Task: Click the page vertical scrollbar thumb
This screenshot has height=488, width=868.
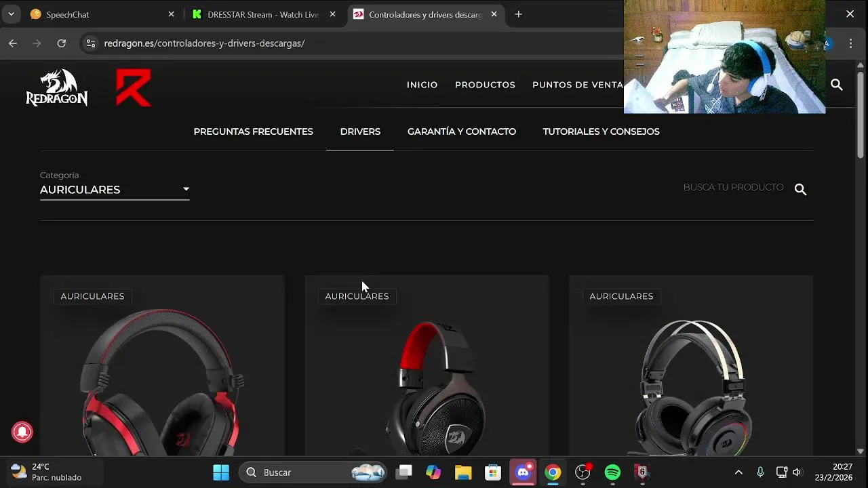Action: pos(861,115)
